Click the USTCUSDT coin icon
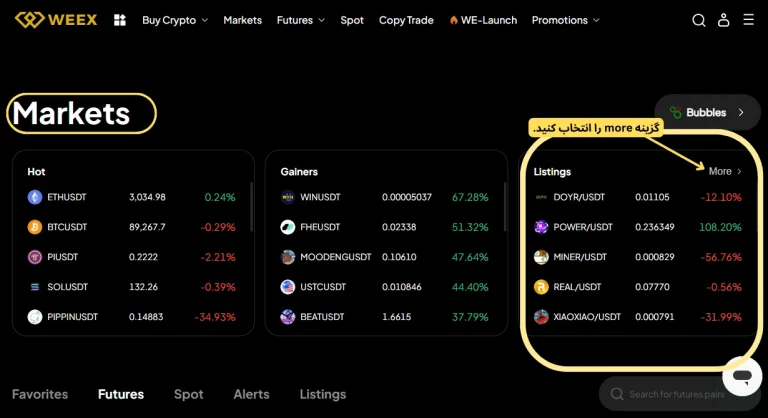The width and height of the screenshot is (768, 418). [288, 287]
